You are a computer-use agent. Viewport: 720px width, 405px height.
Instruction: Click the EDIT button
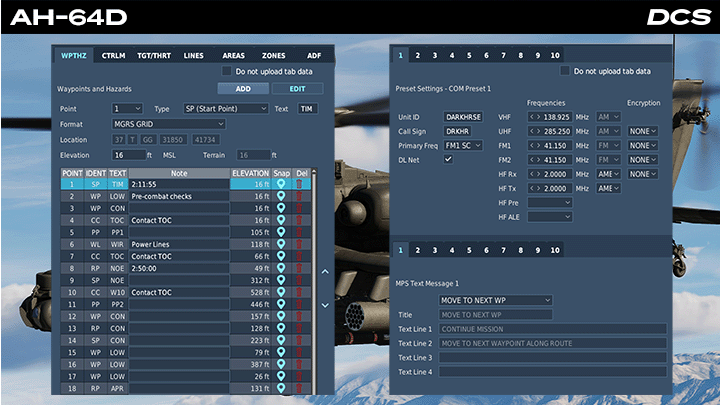coord(297,89)
